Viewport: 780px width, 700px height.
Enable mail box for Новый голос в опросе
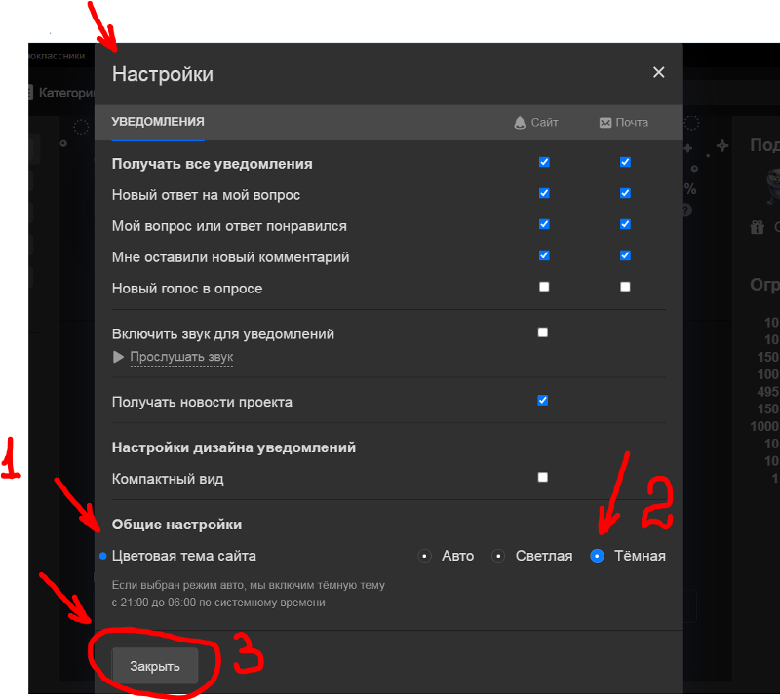coord(625,287)
